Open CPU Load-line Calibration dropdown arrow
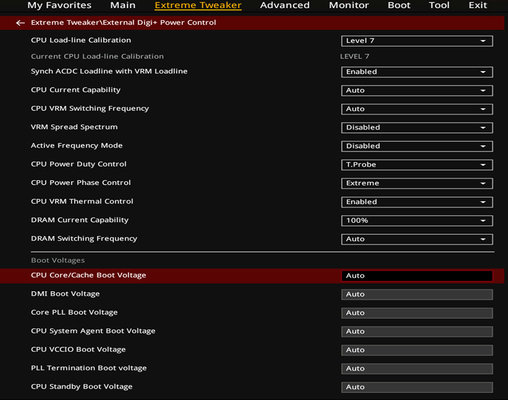Viewport: 508px width, 400px height. coord(483,41)
